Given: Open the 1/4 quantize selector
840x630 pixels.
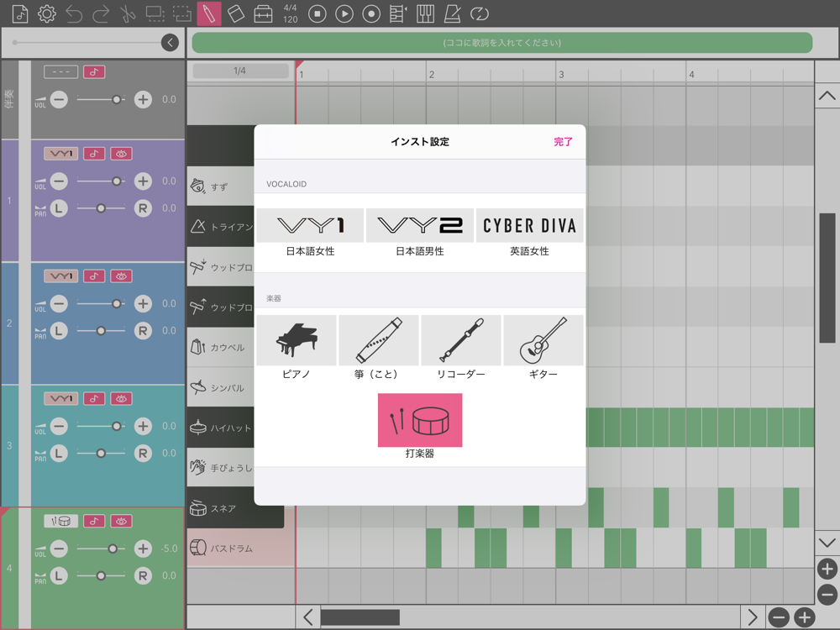Looking at the screenshot, I should pos(240,71).
